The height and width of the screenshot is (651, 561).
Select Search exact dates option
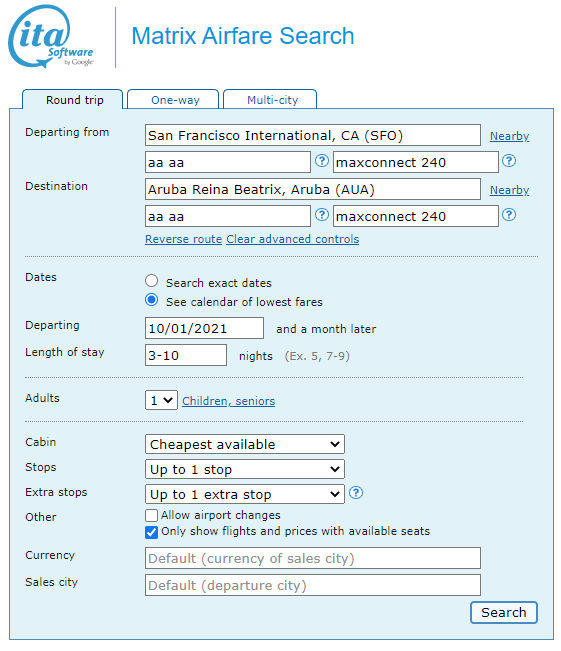(152, 281)
